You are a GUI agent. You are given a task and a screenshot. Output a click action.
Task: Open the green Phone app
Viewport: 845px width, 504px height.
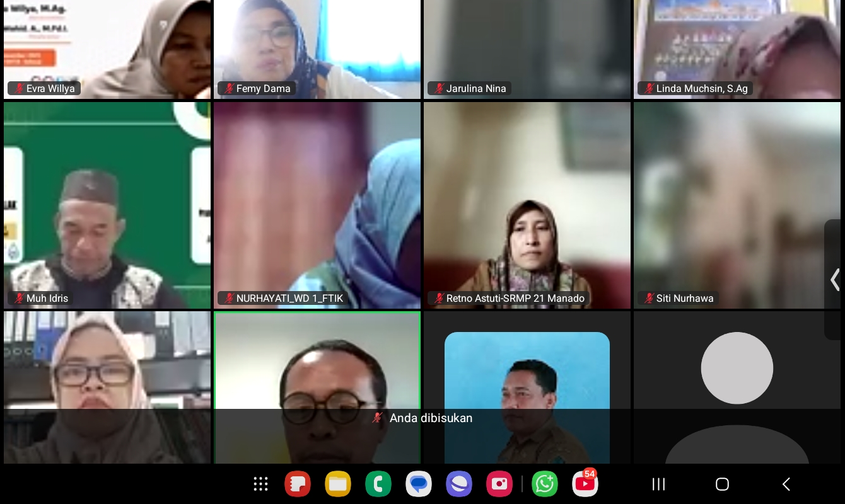tap(378, 484)
